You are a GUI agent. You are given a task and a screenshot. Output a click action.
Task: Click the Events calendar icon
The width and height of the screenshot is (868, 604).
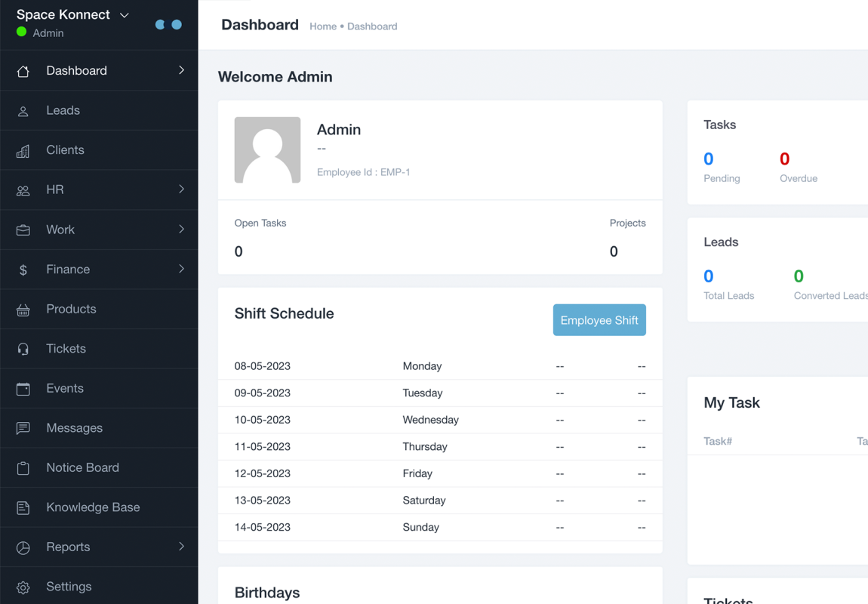coord(23,389)
